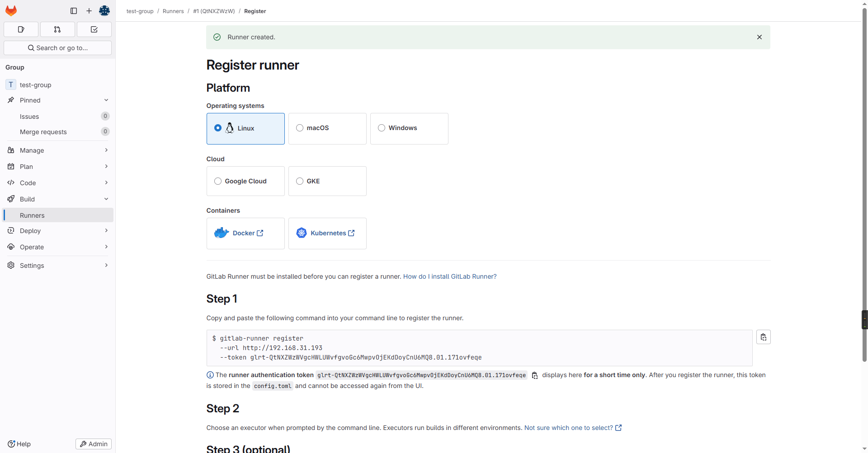Click the Build rocket icon
The height and width of the screenshot is (453, 868).
[11, 199]
